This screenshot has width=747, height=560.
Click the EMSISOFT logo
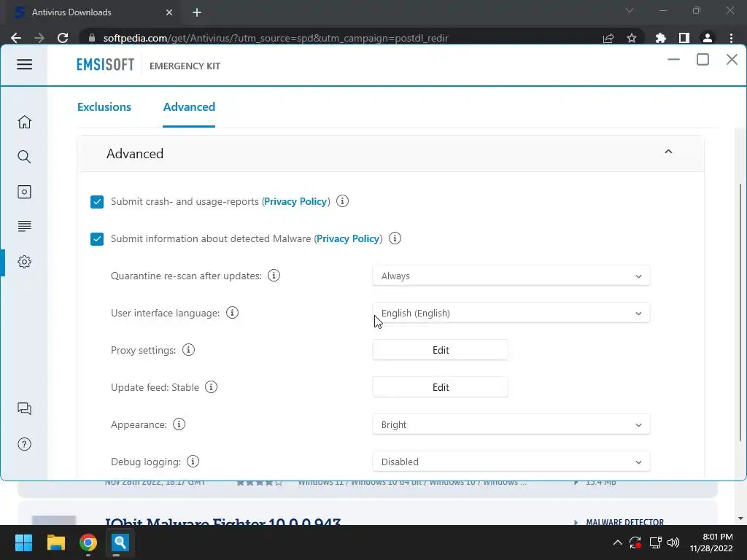[x=105, y=65]
